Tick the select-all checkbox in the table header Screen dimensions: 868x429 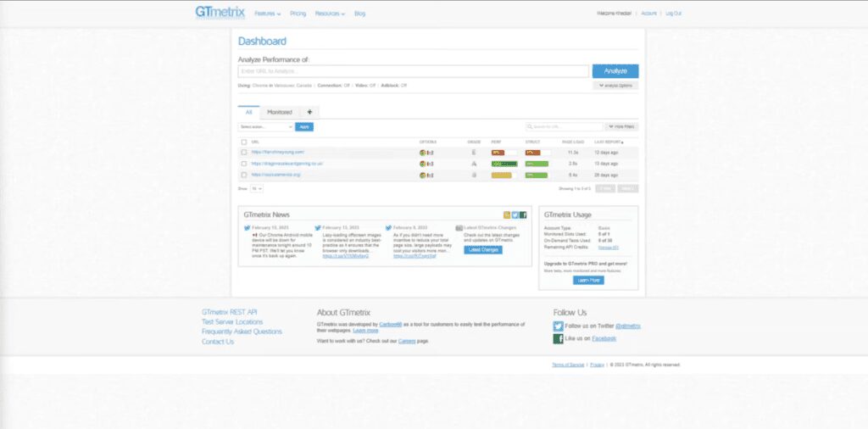click(244, 142)
